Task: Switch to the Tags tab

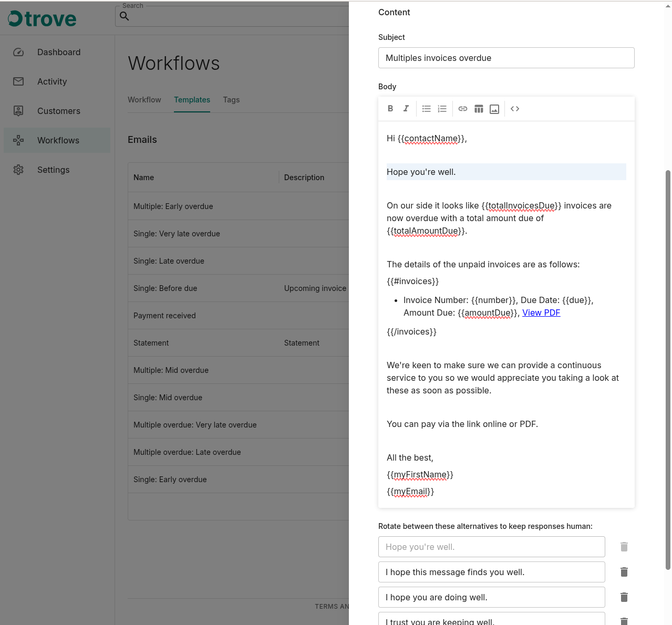Action: [231, 100]
